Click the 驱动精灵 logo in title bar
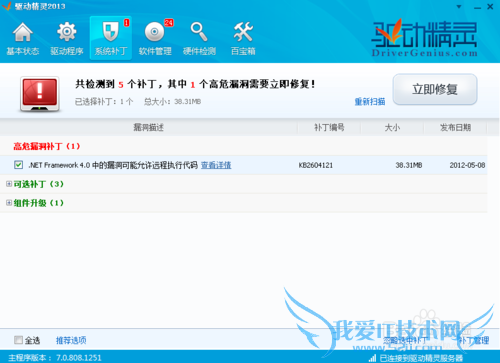 [7, 6]
